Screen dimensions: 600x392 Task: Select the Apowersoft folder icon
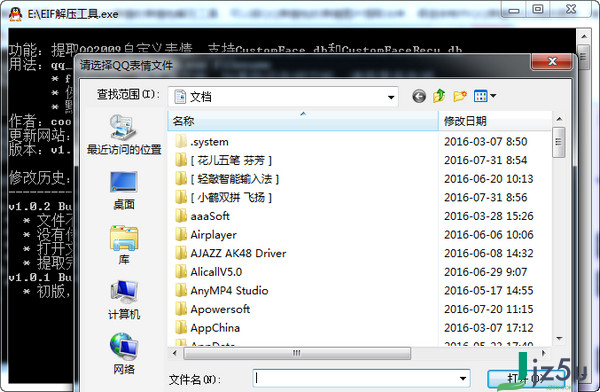(181, 309)
